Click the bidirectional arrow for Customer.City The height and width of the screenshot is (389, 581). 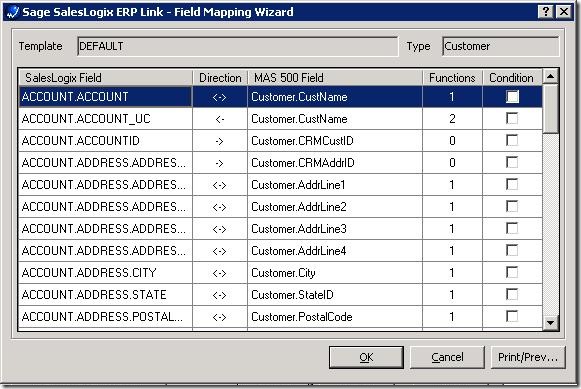pos(220,273)
